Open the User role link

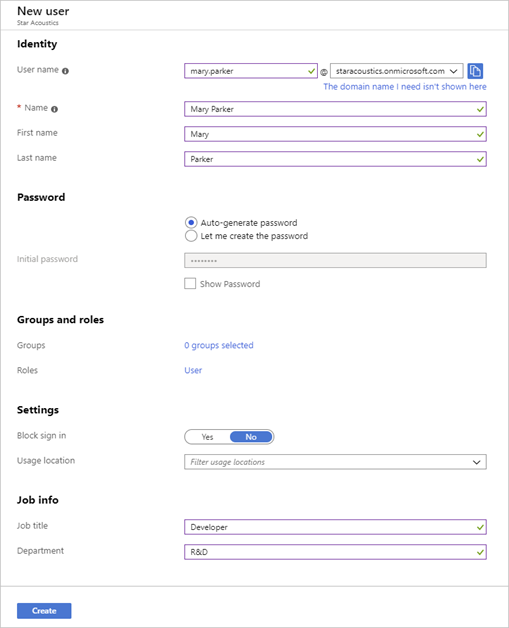click(x=193, y=370)
